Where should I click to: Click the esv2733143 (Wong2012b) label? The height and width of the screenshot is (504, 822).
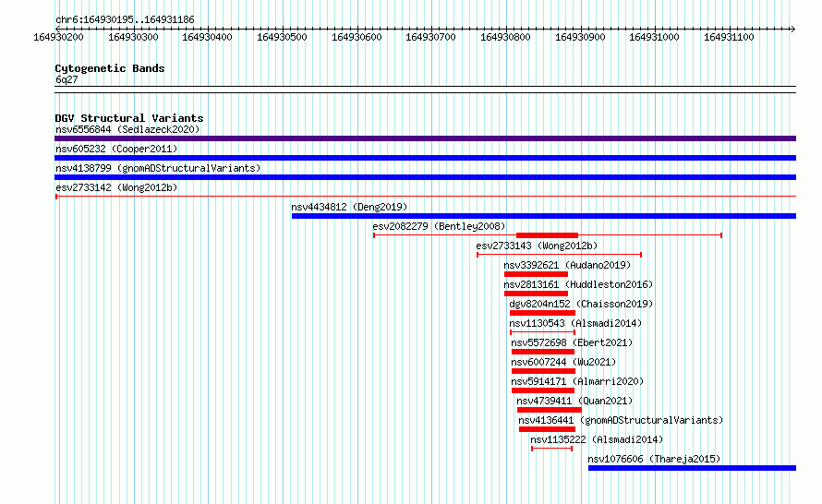tap(537, 246)
